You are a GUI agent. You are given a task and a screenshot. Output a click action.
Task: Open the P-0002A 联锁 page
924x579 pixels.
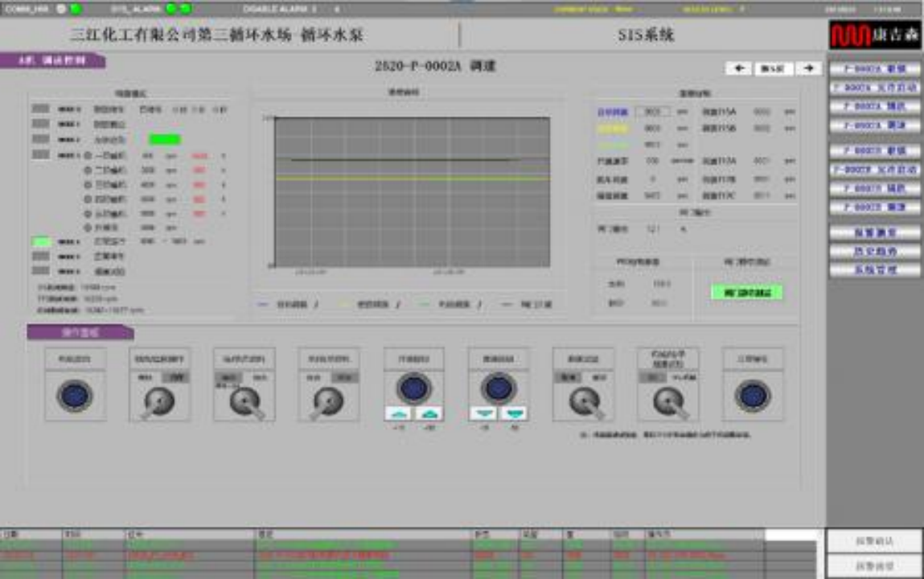pos(875,69)
